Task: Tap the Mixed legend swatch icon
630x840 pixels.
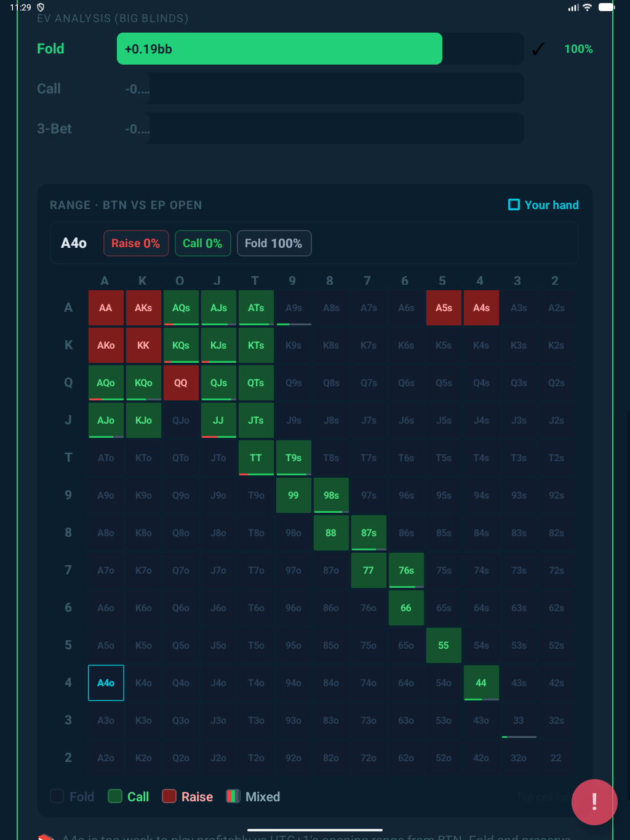Action: [233, 796]
